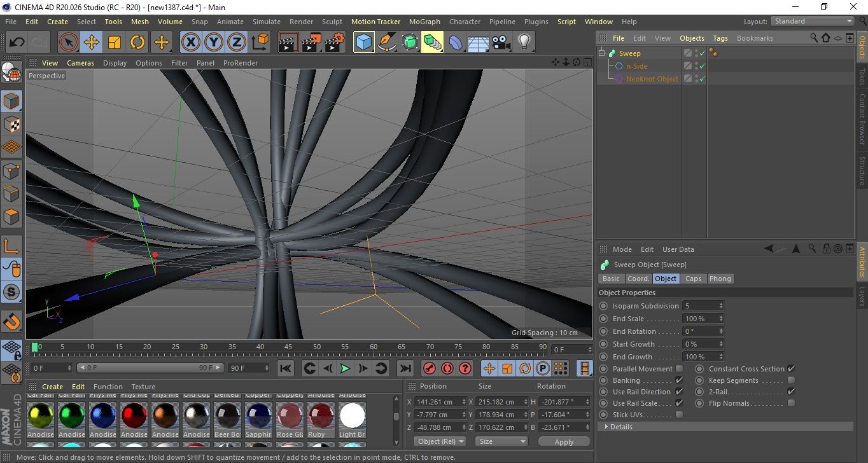The height and width of the screenshot is (463, 868).
Task: Open the Sculpt menu
Action: 332,22
